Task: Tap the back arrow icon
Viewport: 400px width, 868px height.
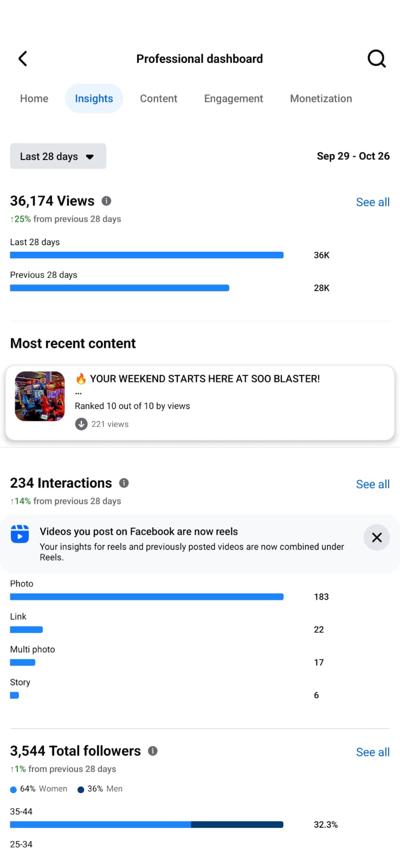Action: pos(23,59)
